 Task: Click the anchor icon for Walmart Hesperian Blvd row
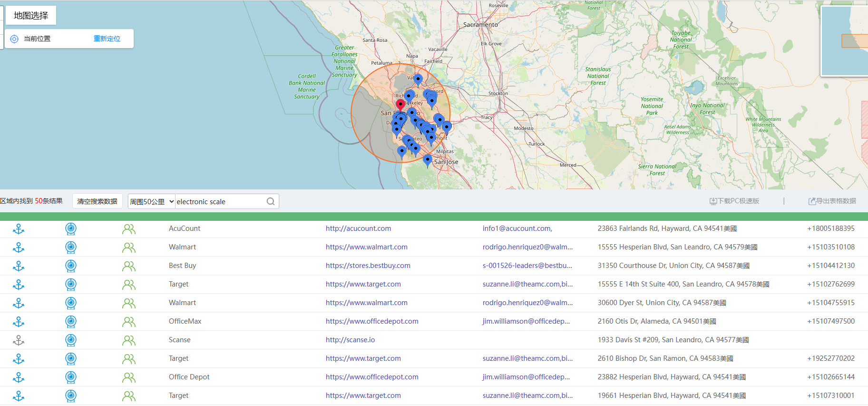click(19, 248)
